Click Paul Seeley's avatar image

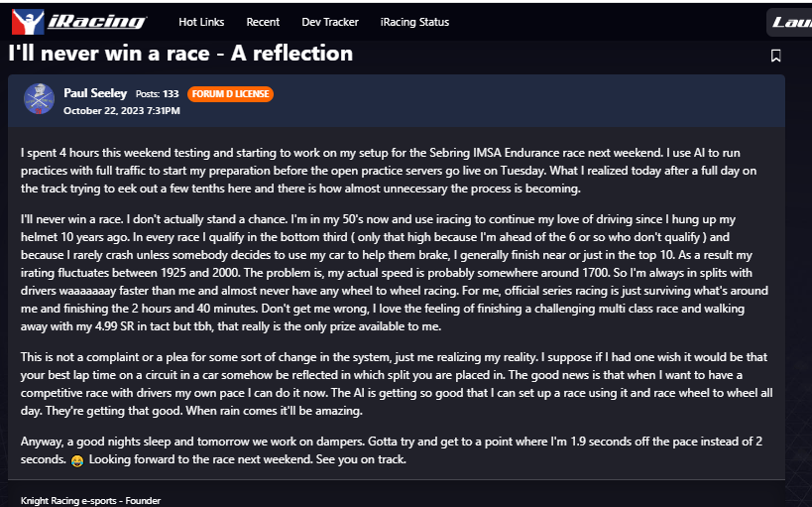[x=39, y=99]
